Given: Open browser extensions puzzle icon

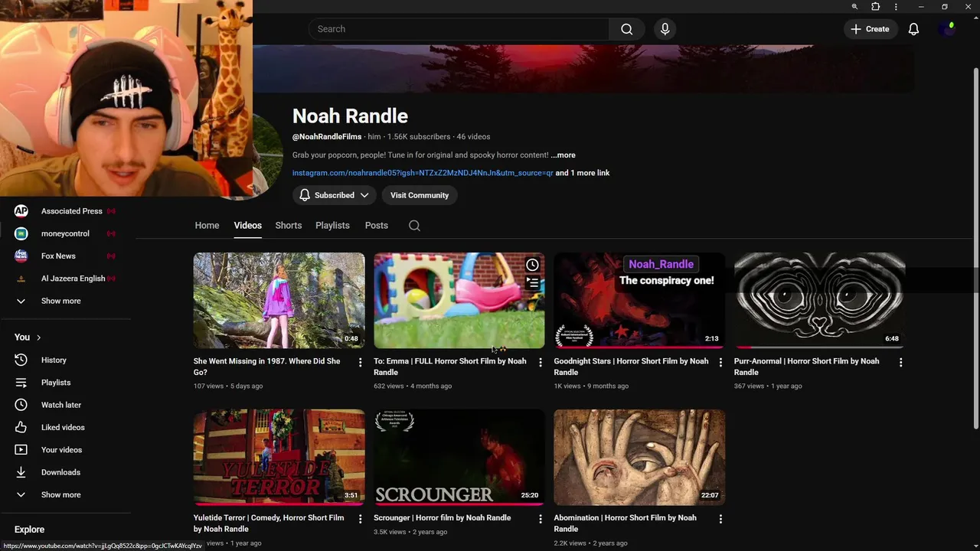Looking at the screenshot, I should coord(875,7).
